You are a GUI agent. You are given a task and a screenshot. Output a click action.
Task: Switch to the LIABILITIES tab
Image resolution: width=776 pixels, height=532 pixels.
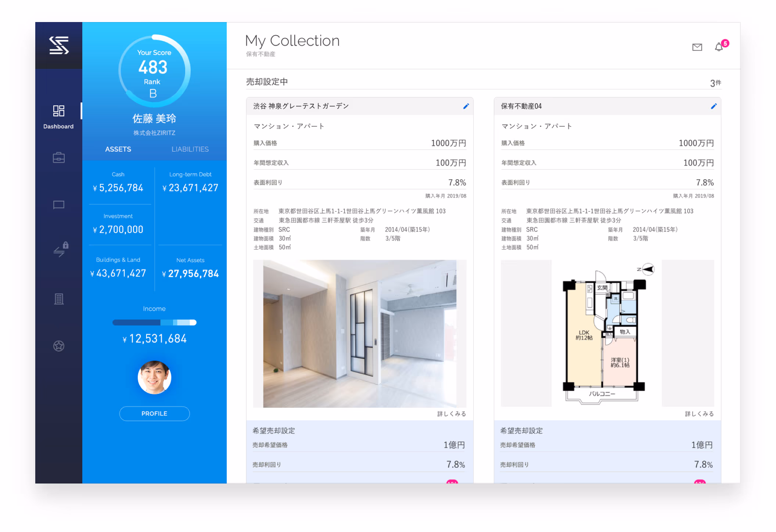190,149
